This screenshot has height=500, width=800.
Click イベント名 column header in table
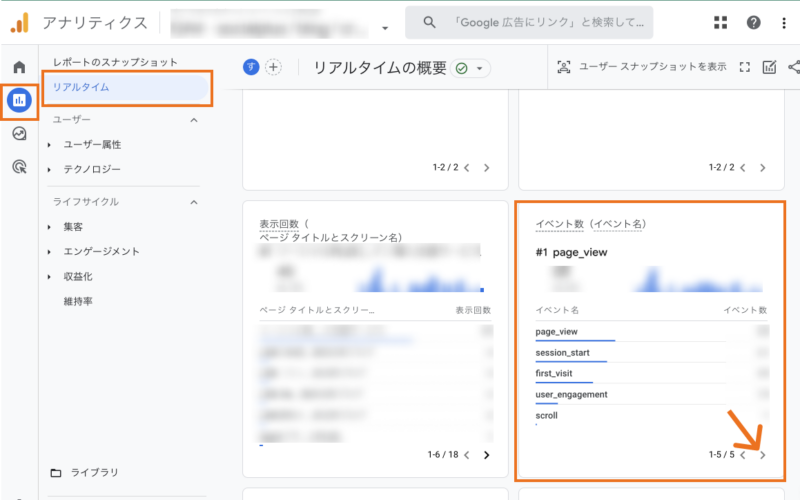point(557,310)
